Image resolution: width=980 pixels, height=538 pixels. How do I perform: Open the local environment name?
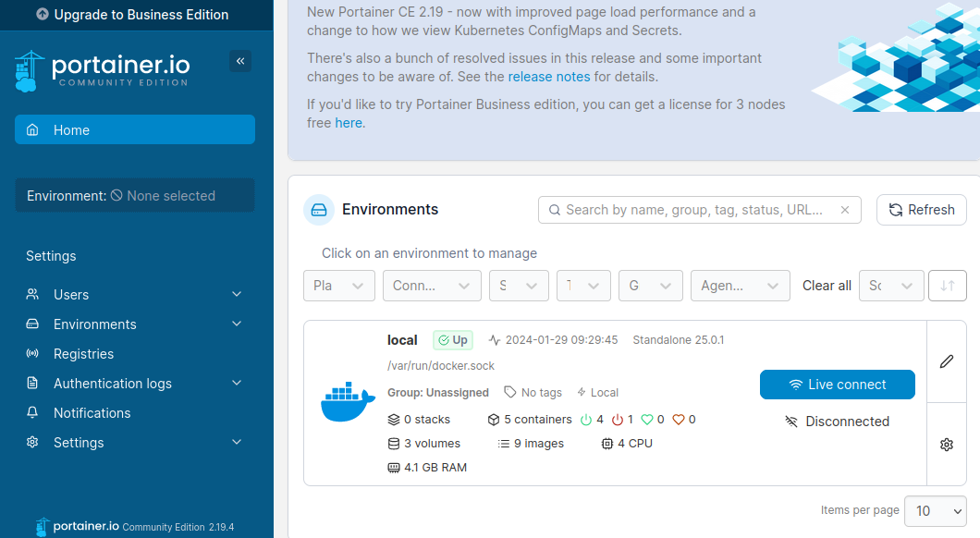tap(402, 340)
